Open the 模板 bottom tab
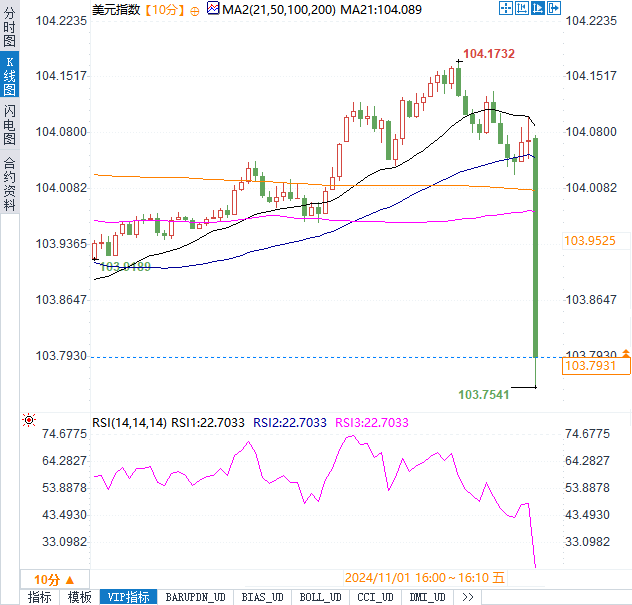 pos(80,597)
